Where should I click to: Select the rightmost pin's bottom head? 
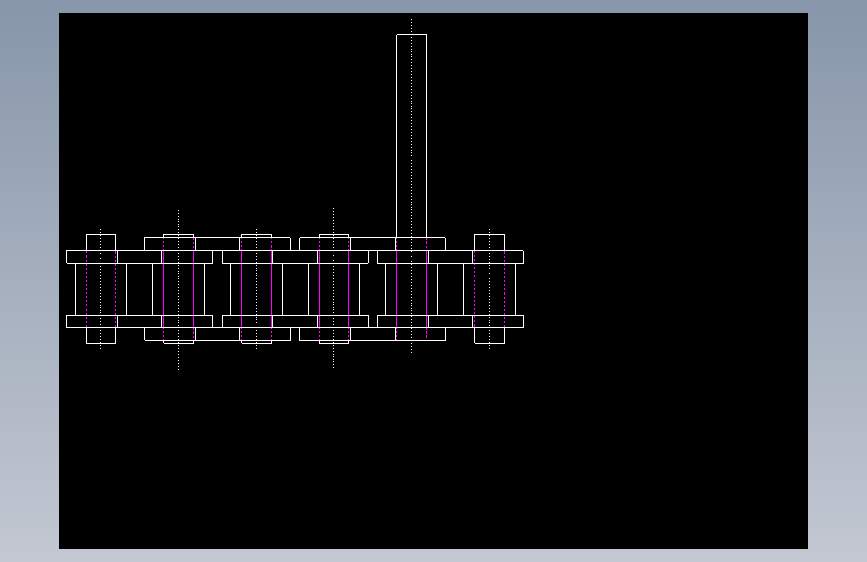point(489,335)
